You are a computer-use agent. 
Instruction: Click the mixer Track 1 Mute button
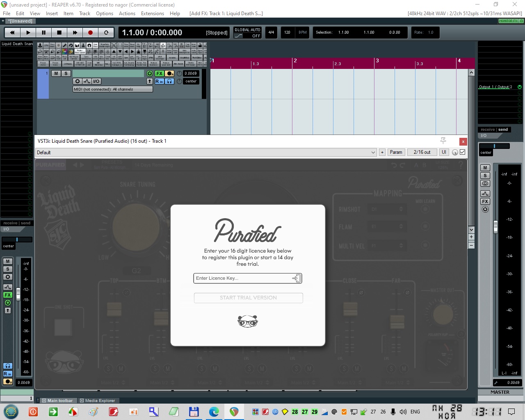coord(8,261)
